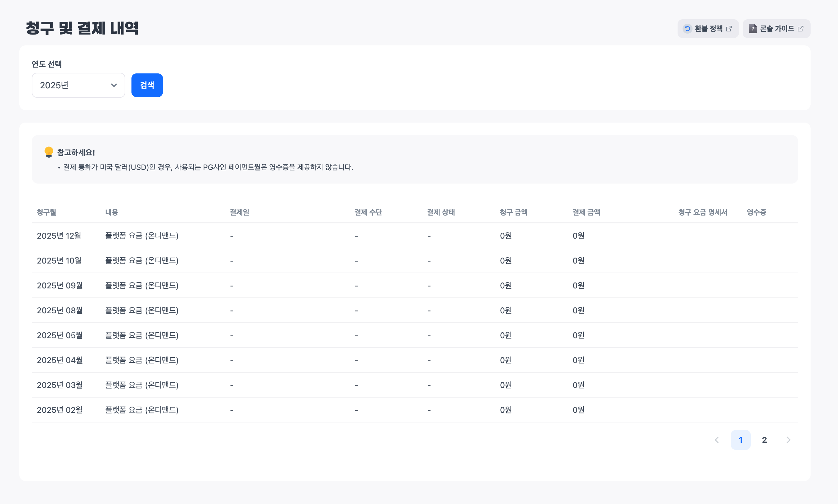Click the external link icon beside 콘솔 가이드
This screenshot has height=504, width=838.
click(801, 29)
